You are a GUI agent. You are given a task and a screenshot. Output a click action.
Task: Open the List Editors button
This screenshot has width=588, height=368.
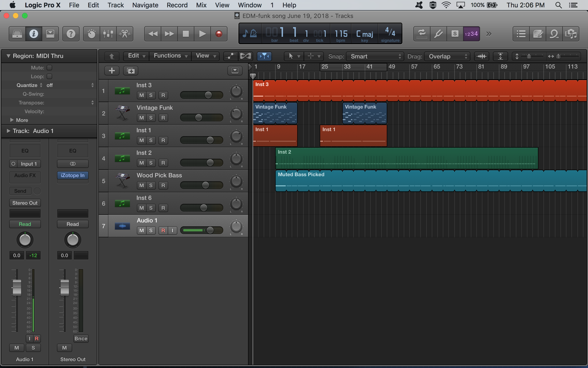[x=521, y=34]
